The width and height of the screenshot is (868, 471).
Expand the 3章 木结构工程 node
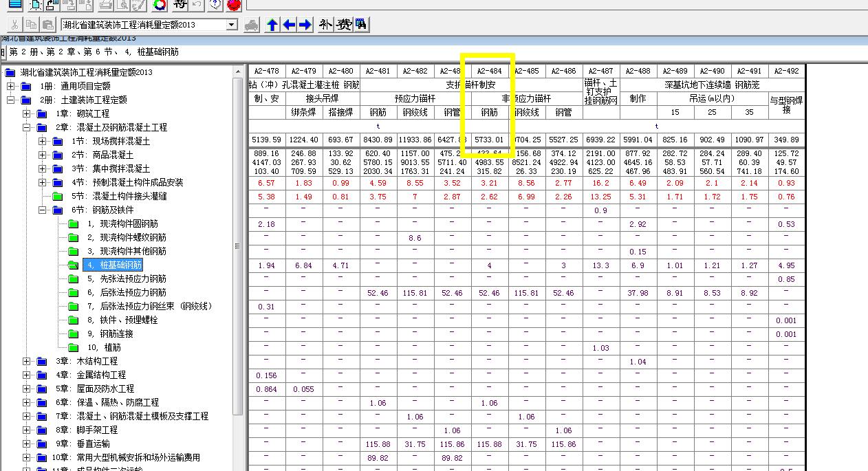tap(26, 361)
